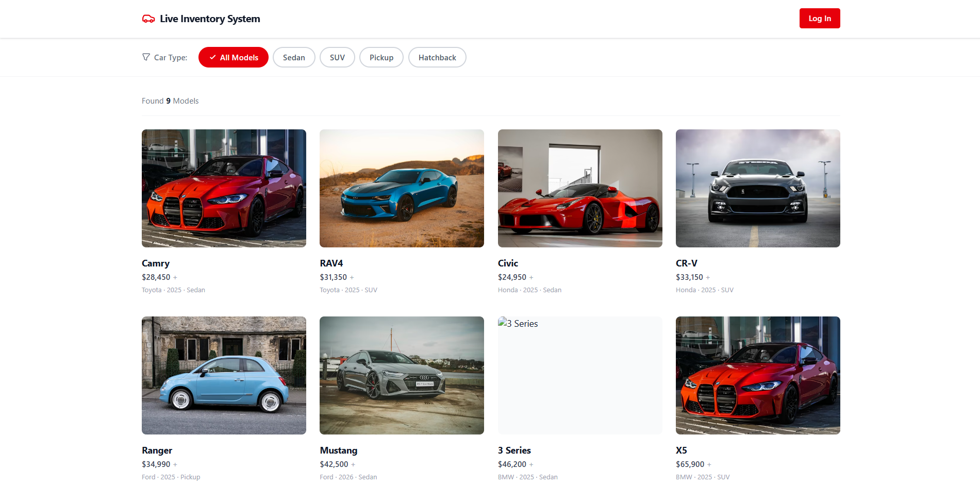Click the 'Found 9 Models' results count
Image resolution: width=980 pixels, height=485 pixels.
(170, 101)
